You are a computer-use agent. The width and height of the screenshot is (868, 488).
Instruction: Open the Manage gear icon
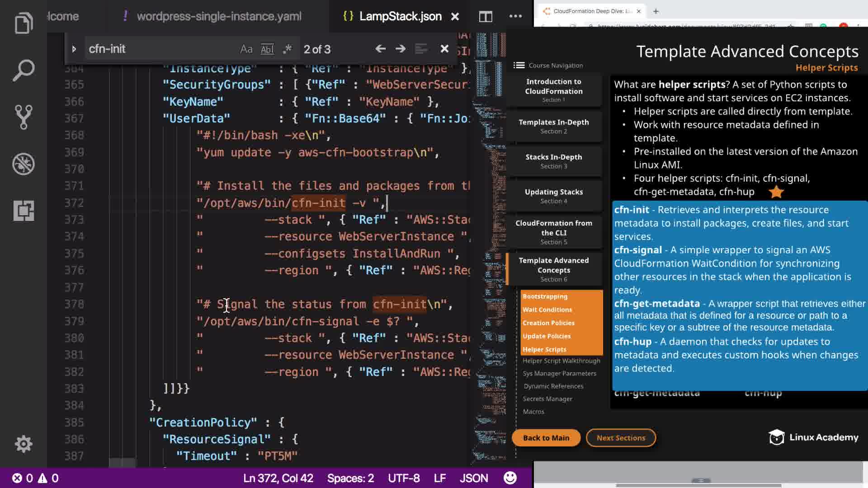pyautogui.click(x=24, y=444)
